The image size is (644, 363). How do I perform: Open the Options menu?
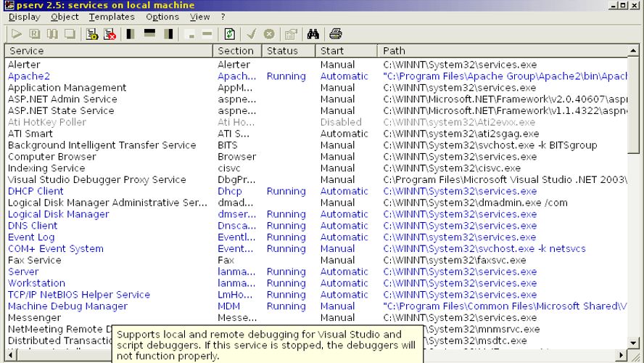coord(162,17)
